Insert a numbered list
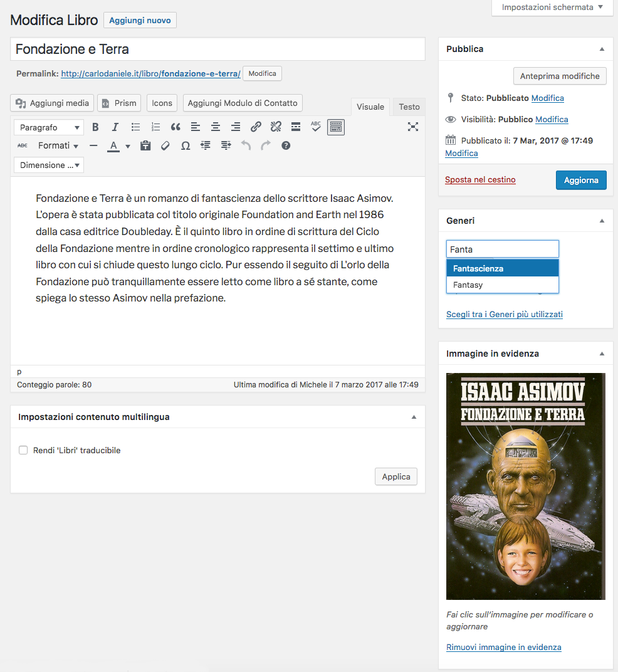618x672 pixels. (155, 127)
